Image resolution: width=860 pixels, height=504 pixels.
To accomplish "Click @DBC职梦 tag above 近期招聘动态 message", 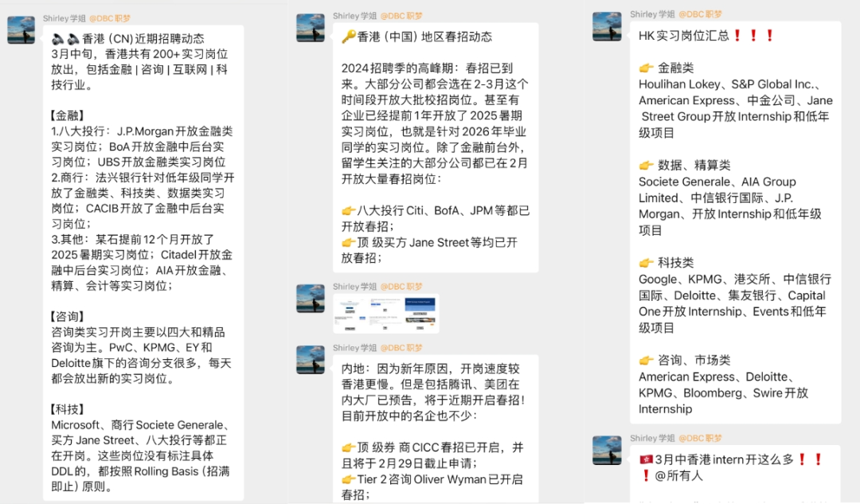I will click(110, 18).
